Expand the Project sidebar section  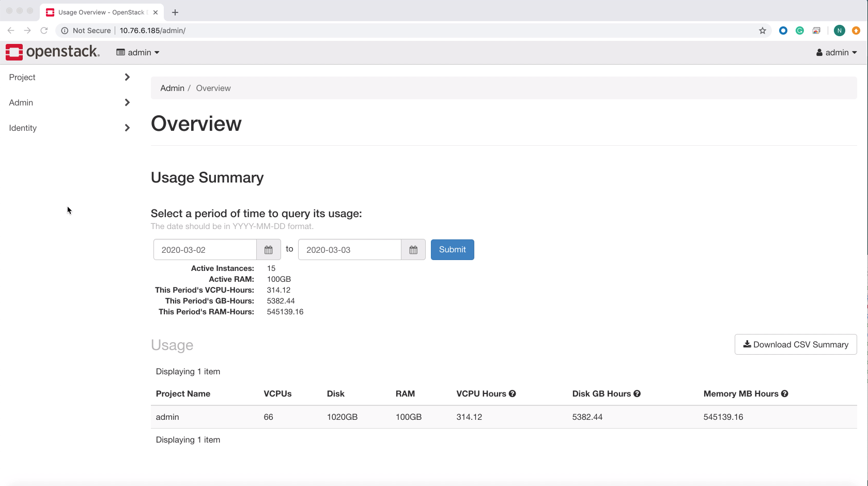coord(69,77)
